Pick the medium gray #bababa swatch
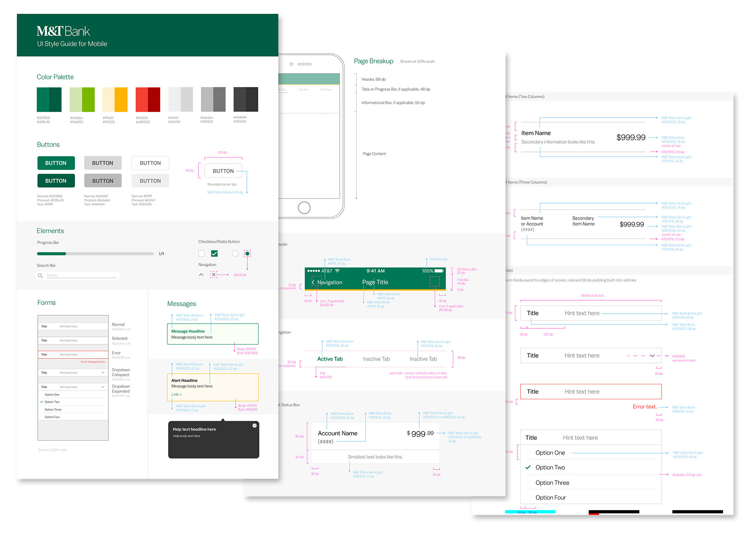 tap(207, 100)
